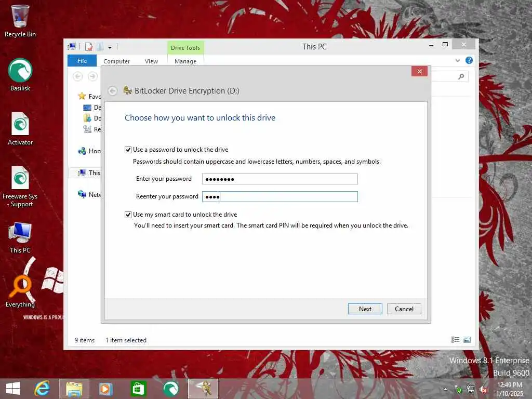Switch to large icons view in status bar

pos(467,340)
